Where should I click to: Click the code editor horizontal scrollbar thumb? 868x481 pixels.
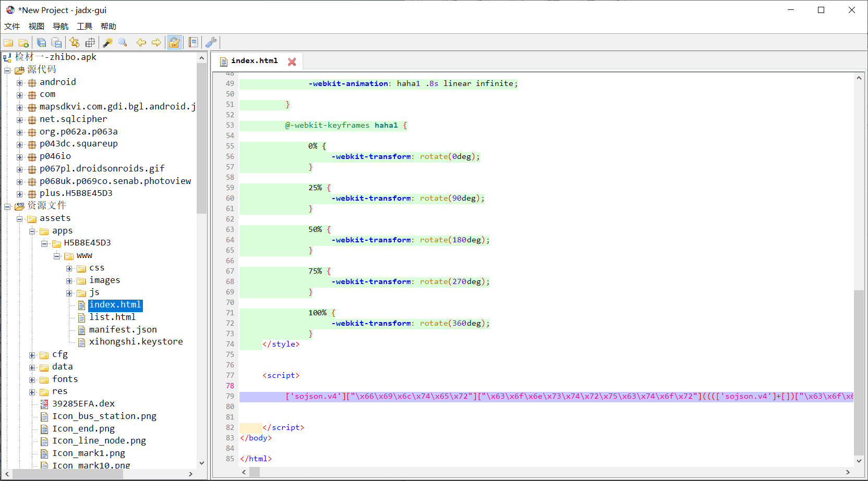pyautogui.click(x=255, y=472)
